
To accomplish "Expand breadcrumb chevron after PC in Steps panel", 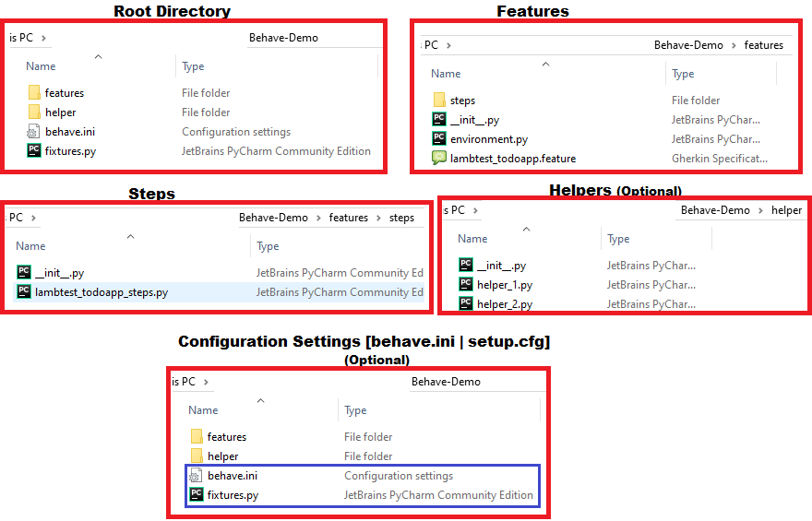I will click(33, 218).
